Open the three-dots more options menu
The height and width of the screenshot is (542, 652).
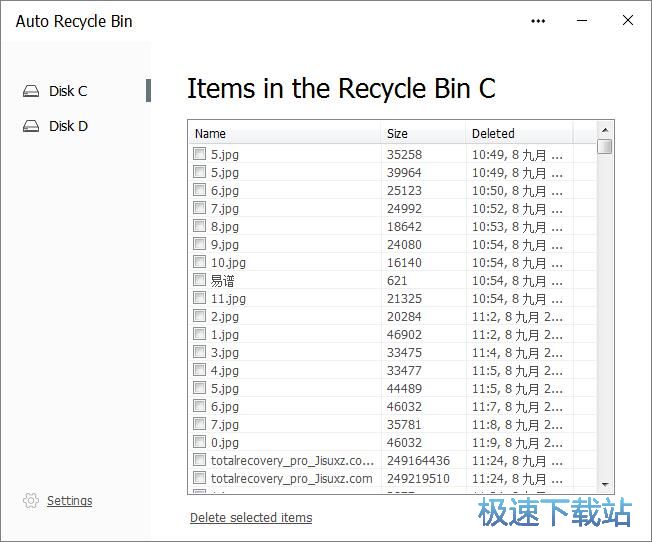538,21
